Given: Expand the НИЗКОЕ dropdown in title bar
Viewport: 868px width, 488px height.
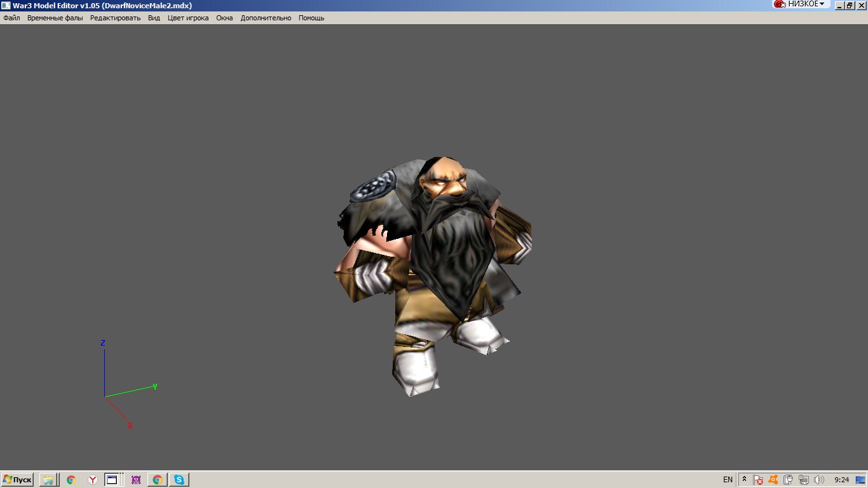Looking at the screenshot, I should [x=806, y=4].
